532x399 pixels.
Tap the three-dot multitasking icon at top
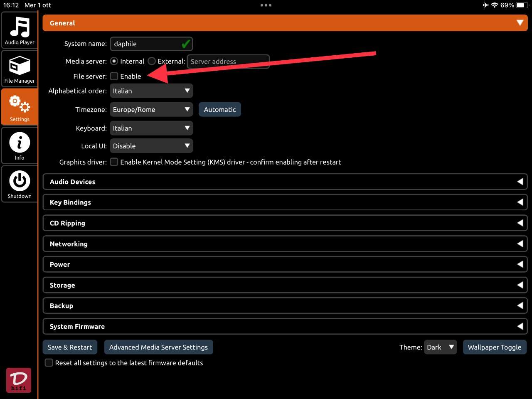coord(266,5)
